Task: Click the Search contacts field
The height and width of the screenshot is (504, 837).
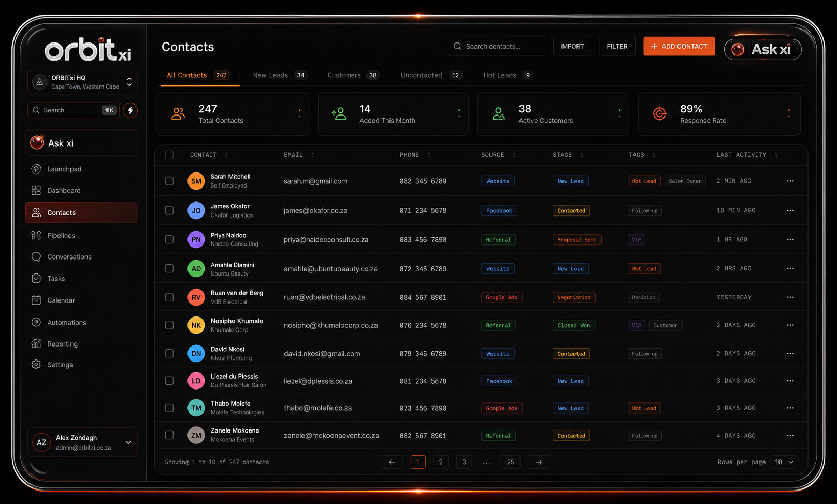Action: click(x=496, y=46)
